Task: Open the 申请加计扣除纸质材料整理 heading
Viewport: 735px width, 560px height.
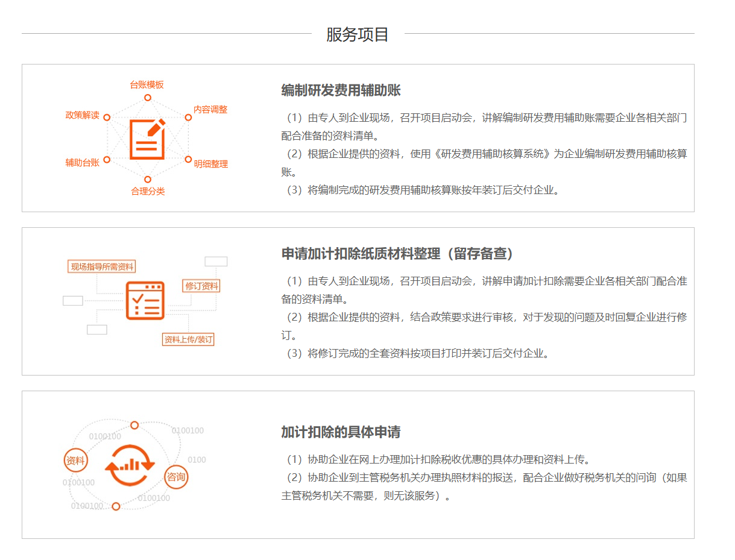Action: (397, 254)
